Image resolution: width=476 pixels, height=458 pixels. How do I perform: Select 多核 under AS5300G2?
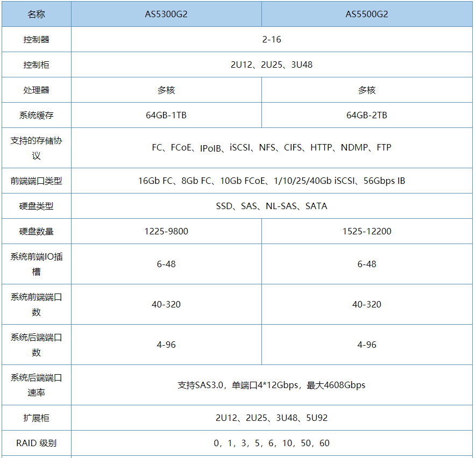166,90
